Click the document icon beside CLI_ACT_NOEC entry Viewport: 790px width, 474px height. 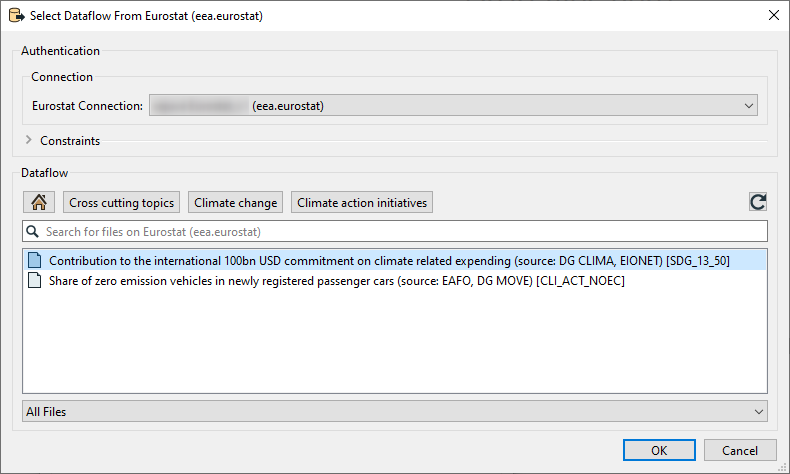coord(36,280)
